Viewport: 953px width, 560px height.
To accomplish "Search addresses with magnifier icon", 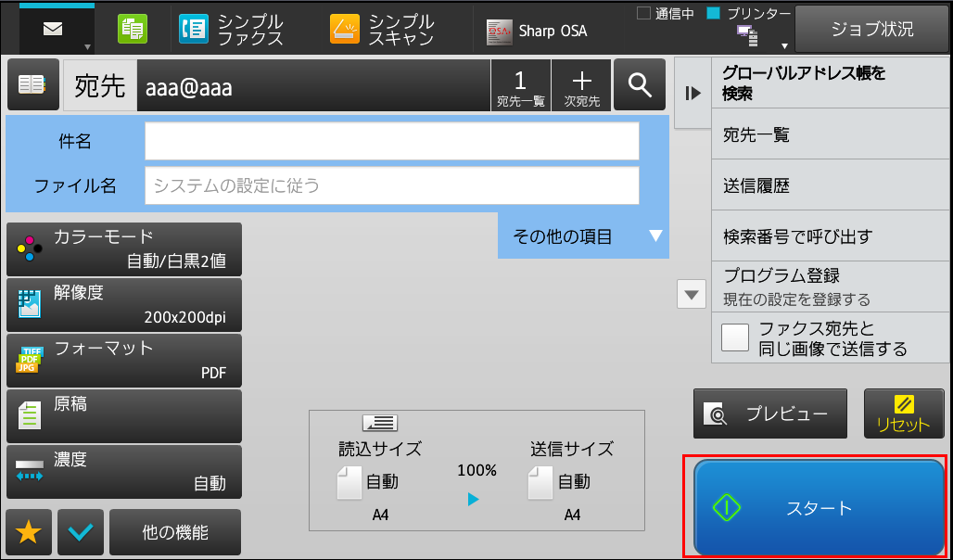I will coord(640,85).
